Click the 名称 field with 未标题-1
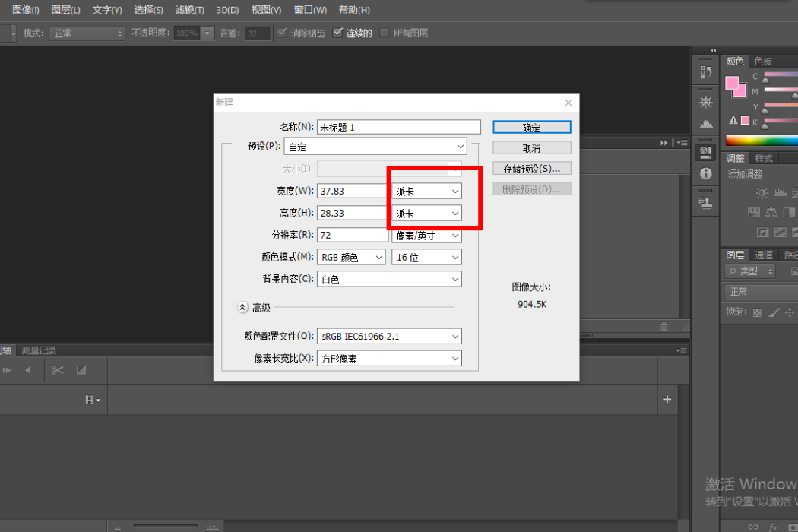Screen dimensions: 798x532 click(x=398, y=127)
